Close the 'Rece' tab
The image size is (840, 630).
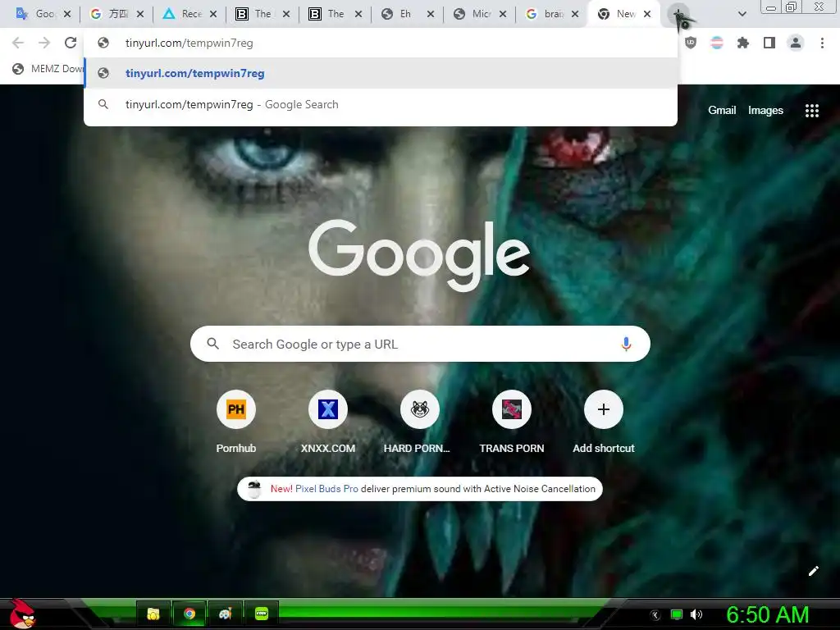point(213,14)
